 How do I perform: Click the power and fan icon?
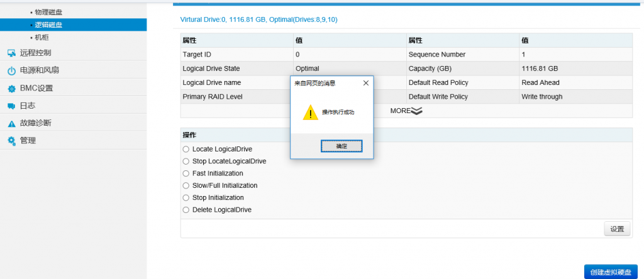[x=11, y=70]
